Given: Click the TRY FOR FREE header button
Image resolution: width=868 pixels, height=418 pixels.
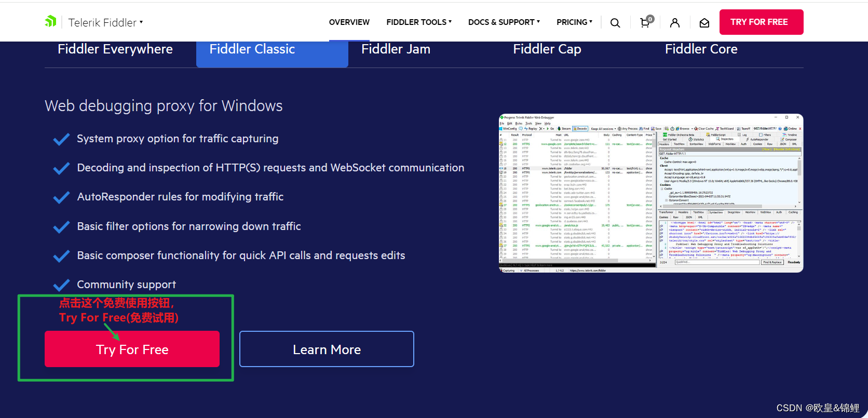Looking at the screenshot, I should click(x=762, y=22).
